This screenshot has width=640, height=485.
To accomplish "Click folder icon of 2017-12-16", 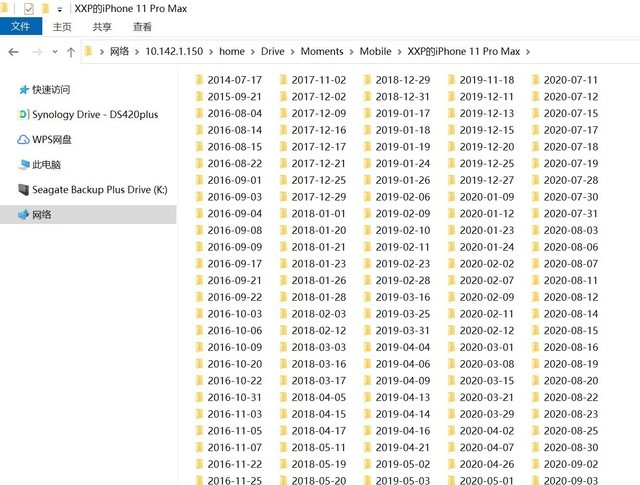I will [x=283, y=130].
